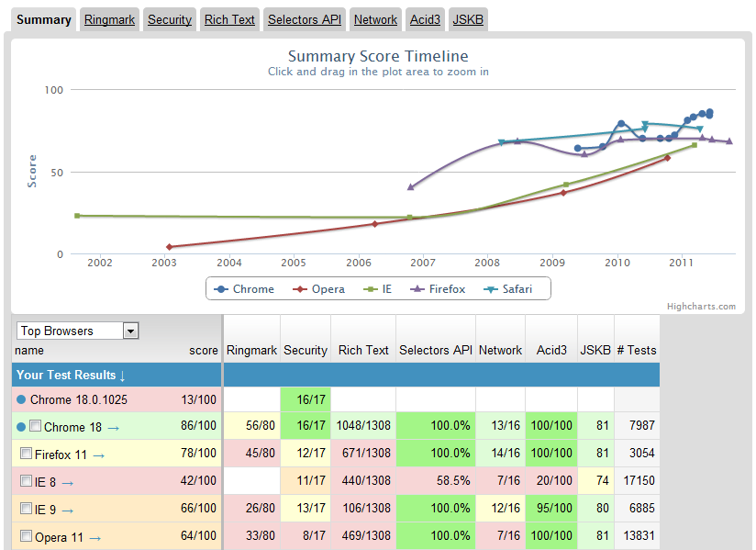Check the Chrome 18 checkbox
The width and height of the screenshot is (756, 550).
[x=36, y=426]
